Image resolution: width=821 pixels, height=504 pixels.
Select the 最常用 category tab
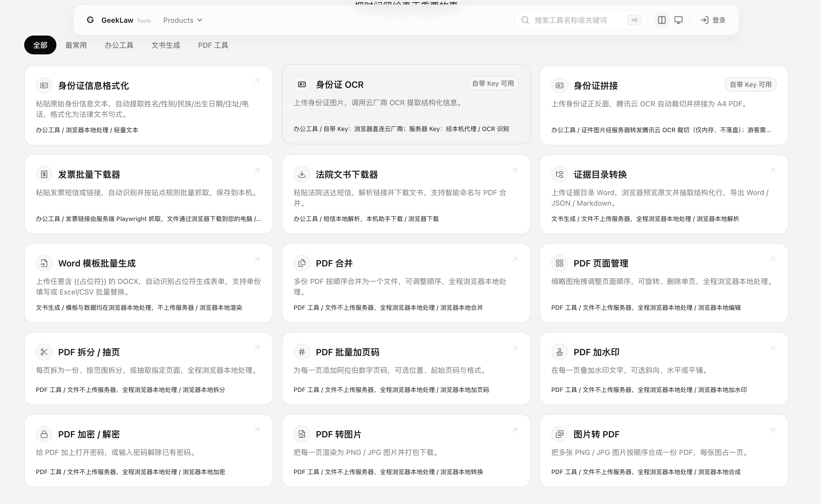tap(76, 45)
